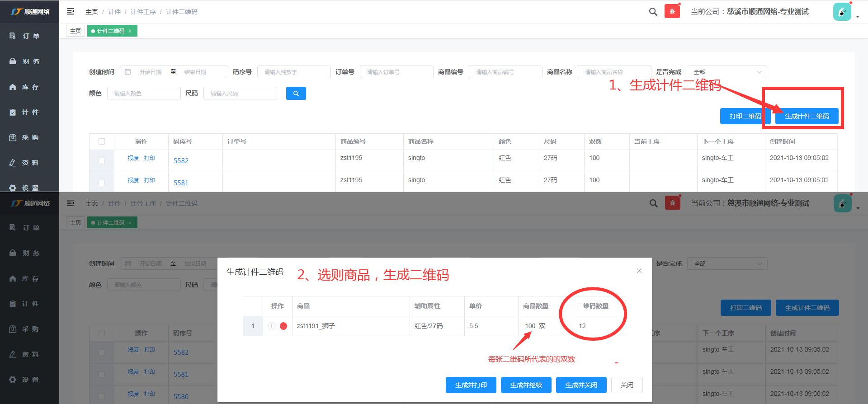Click the blue magnifier search button

coord(296,94)
